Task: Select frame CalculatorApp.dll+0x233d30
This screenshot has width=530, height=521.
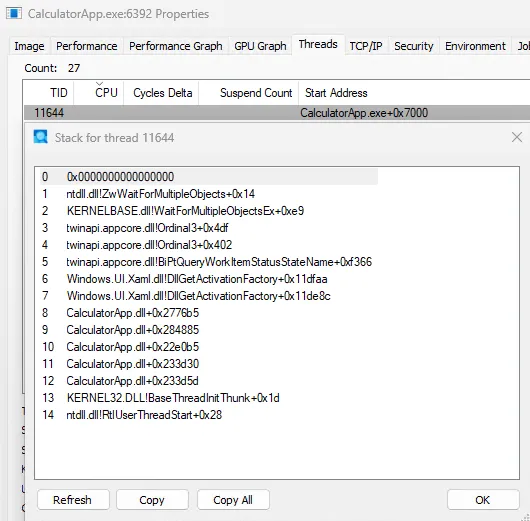Action: 132,364
